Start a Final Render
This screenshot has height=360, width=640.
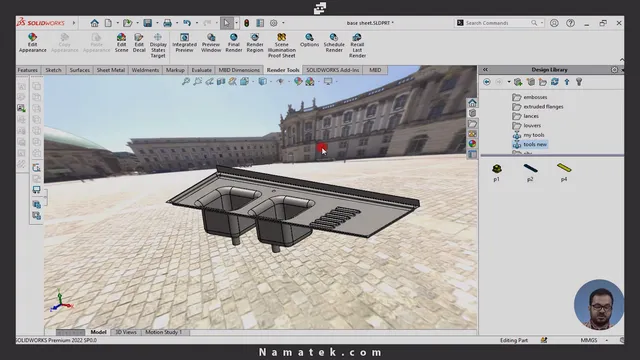[233, 43]
